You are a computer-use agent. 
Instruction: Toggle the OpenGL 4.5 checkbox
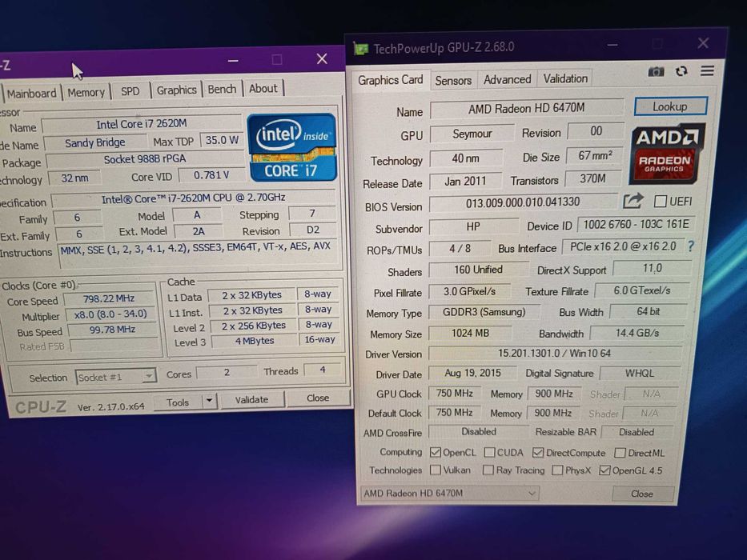point(604,470)
